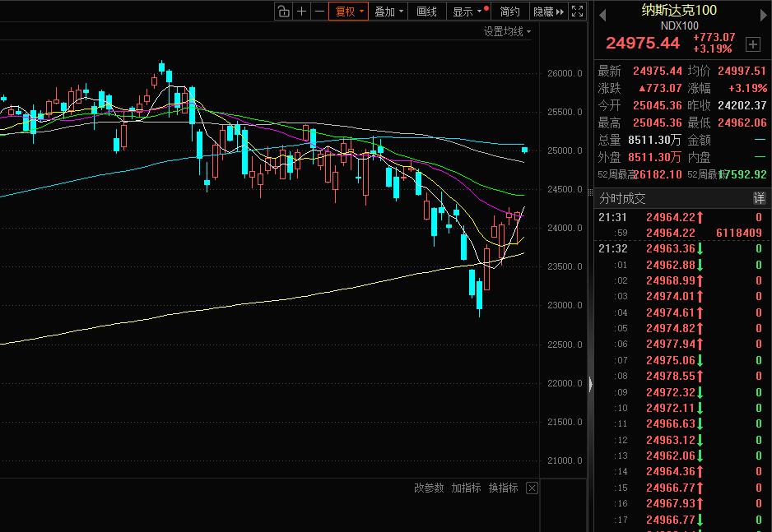Click the 26000.0 price axis label
Image resolution: width=772 pixels, height=532 pixels.
565,73
